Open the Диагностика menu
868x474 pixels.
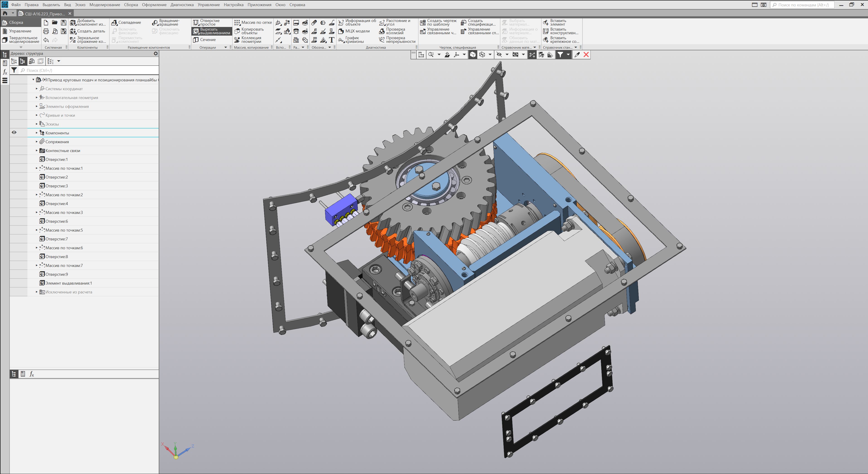182,5
